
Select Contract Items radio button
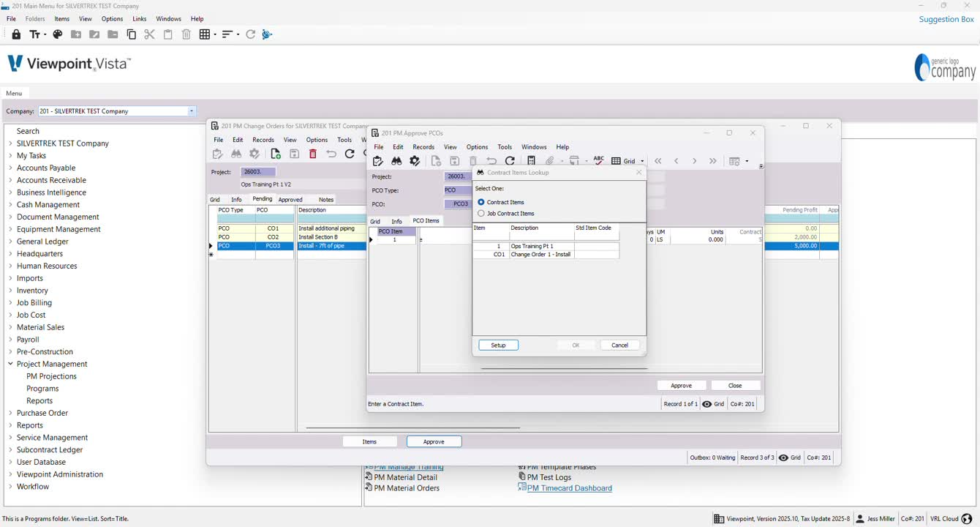[x=481, y=202]
